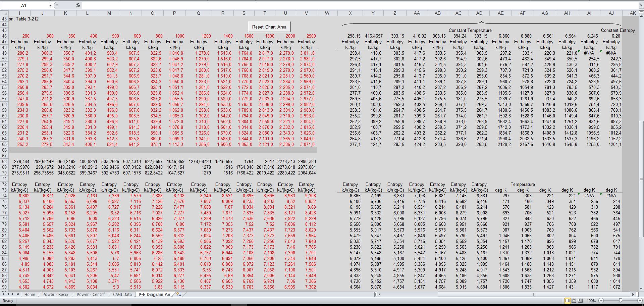This screenshot has height=306, width=644.
Task: Switch to Normal view icon
Action: pyautogui.click(x=568, y=301)
